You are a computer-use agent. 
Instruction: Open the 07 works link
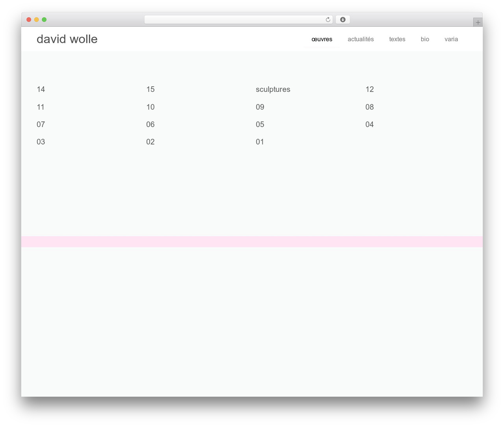(41, 124)
